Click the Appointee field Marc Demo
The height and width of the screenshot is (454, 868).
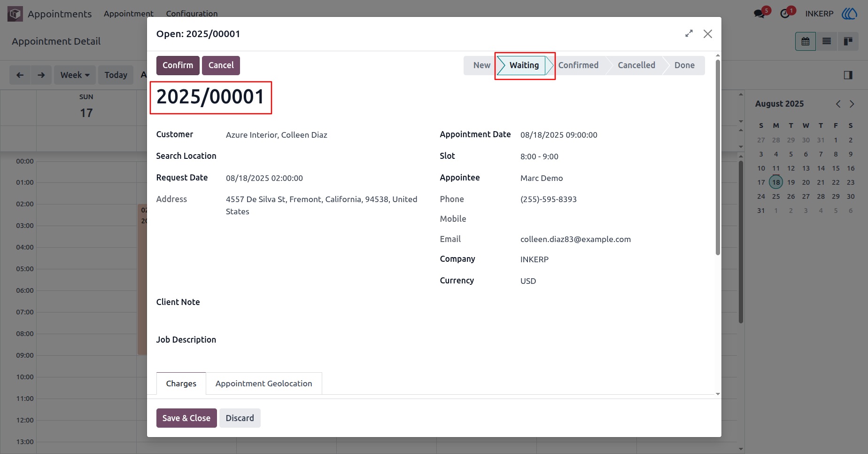click(x=542, y=178)
